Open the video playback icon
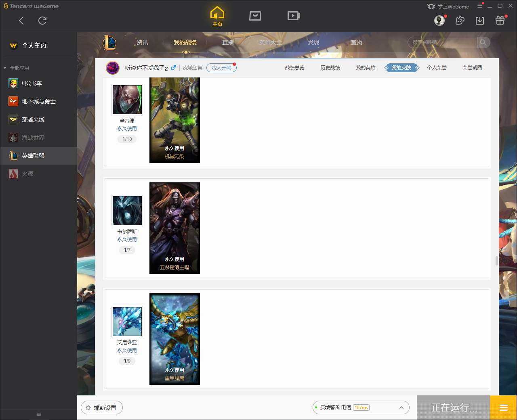 (x=294, y=16)
